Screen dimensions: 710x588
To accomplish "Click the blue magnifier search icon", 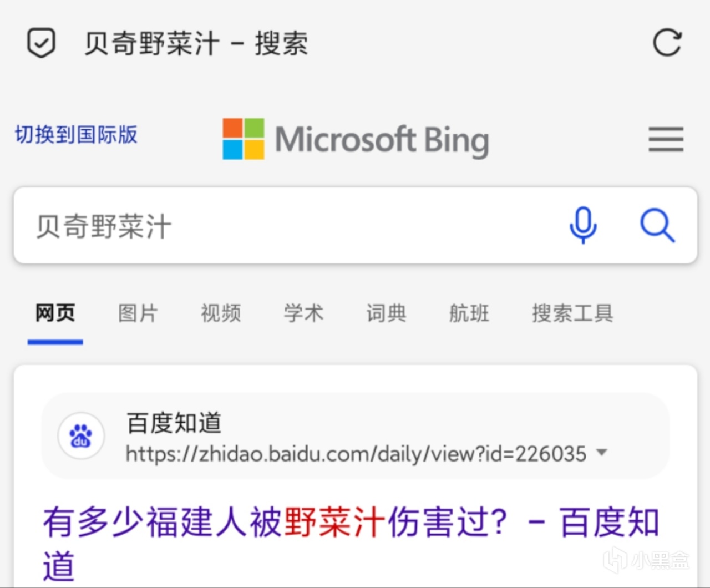I will (x=657, y=225).
